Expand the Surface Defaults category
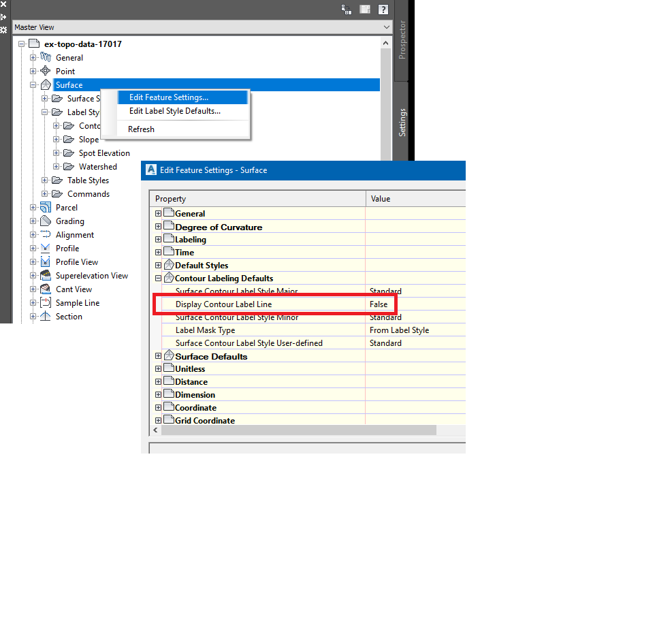The height and width of the screenshot is (619, 672). click(158, 355)
